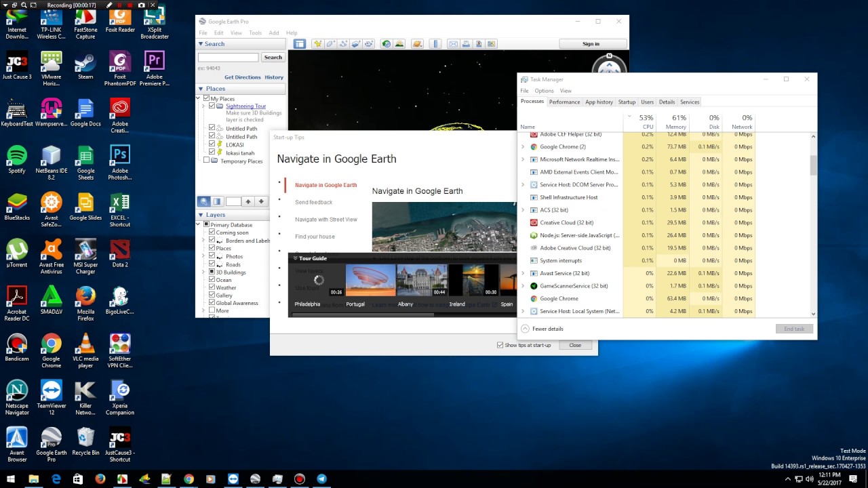Close the Start-up Tips dialog
Image resolution: width=868 pixels, height=488 pixels.
pyautogui.click(x=575, y=345)
